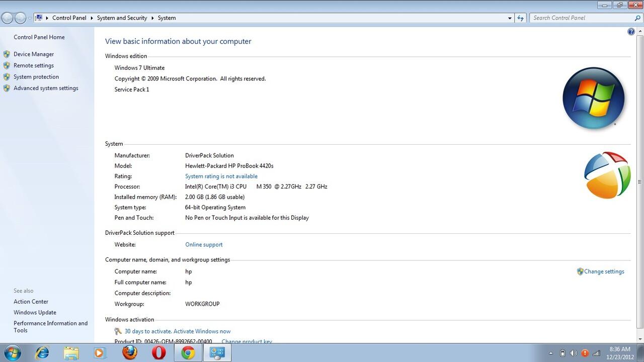
Task: Click the Advanced system settings shield icon
Action: [x=7, y=88]
